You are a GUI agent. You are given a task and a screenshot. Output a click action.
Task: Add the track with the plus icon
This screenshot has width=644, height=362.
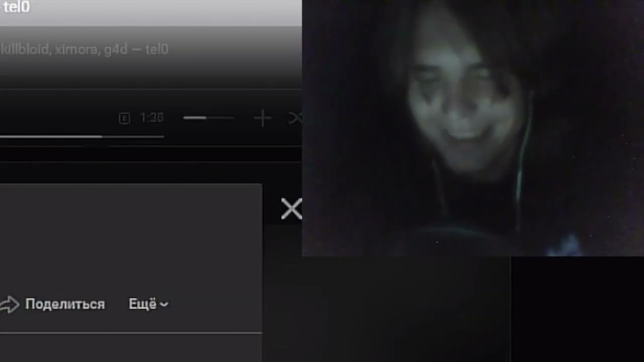[263, 119]
